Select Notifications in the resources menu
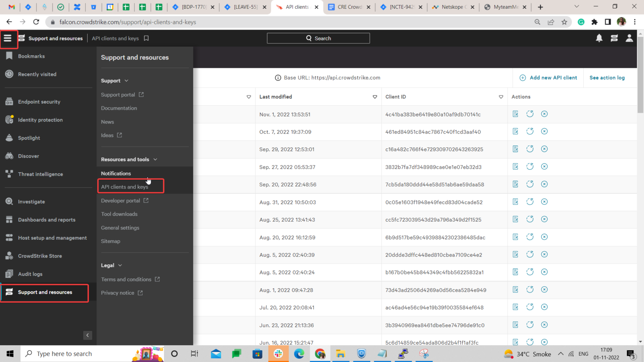644x362 pixels. (x=116, y=173)
